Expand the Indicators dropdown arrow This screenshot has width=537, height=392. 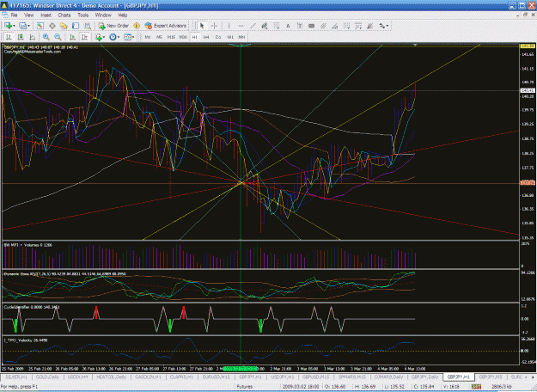[x=104, y=37]
